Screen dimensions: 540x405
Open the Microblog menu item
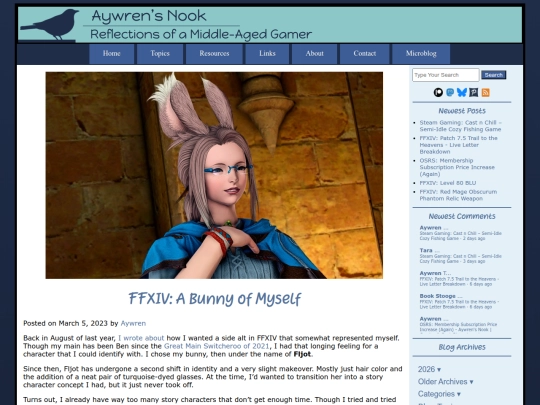click(x=421, y=54)
